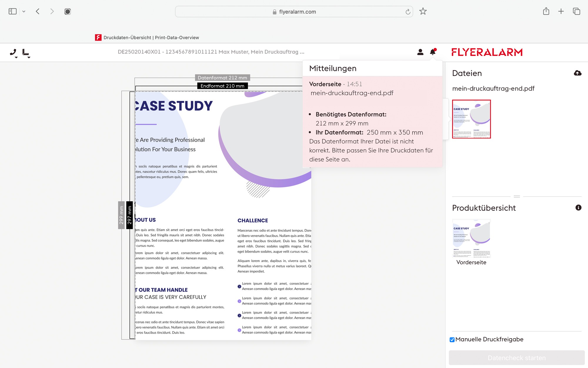Click the Produktübersicht info icon
The height and width of the screenshot is (368, 588).
[x=578, y=208]
